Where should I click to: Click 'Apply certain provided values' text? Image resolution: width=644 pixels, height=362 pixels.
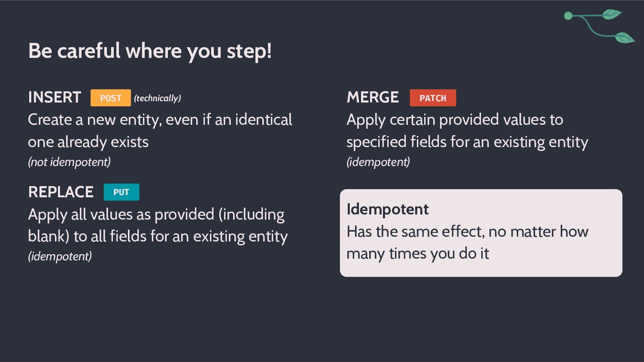pyautogui.click(x=455, y=120)
